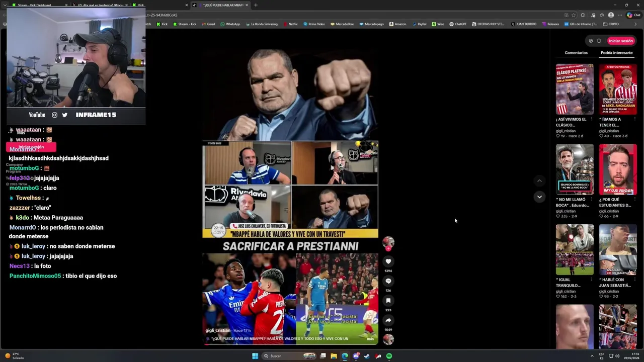Open Discord from the taskbar
Image resolution: width=644 pixels, height=362 pixels.
click(356, 356)
